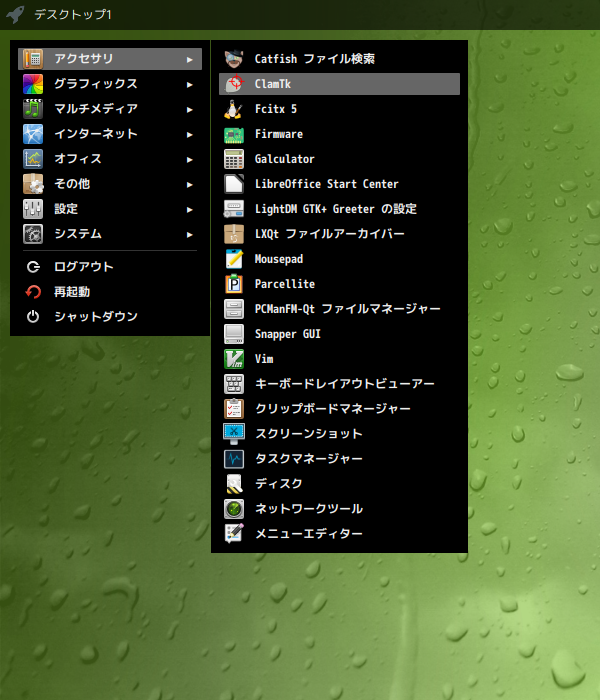This screenshot has width=600, height=700.
Task: Launch Galculator by its label
Action: (x=285, y=159)
